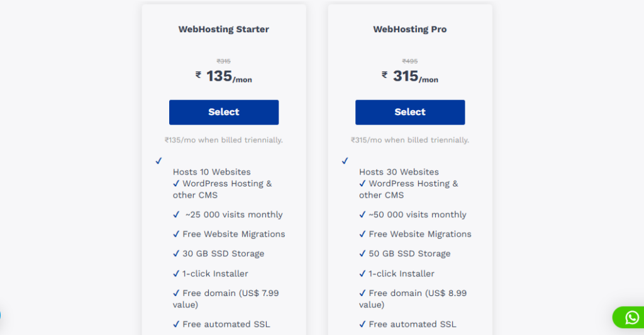Click the WebHosting Starter plan title
Image resolution: width=644 pixels, height=335 pixels.
tap(224, 29)
